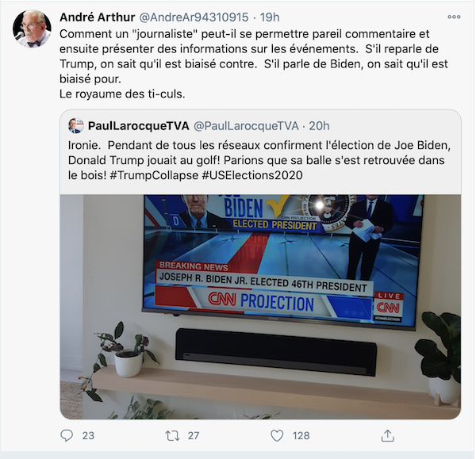Open the @AndreAr94310915 handle link
Screen dimensions: 476x459
pos(194,17)
